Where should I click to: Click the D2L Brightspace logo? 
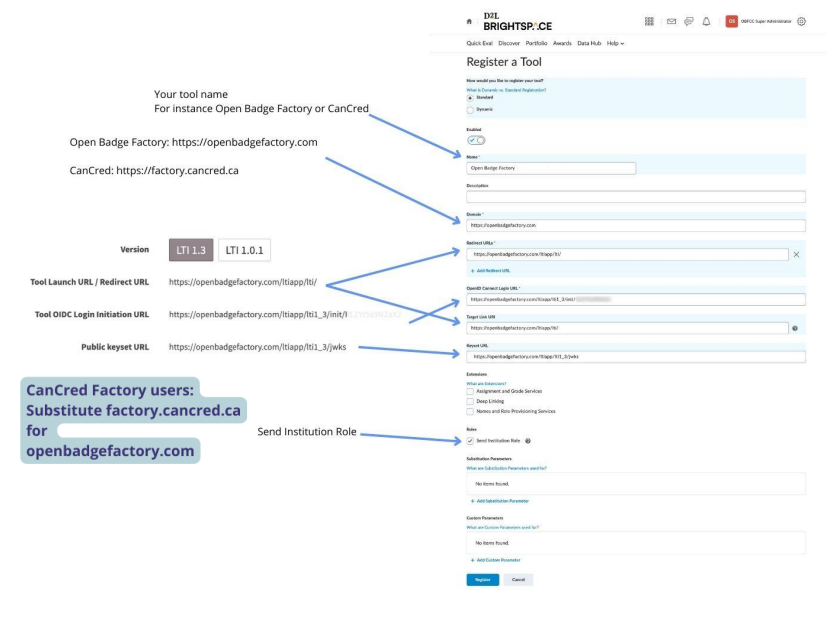(517, 22)
